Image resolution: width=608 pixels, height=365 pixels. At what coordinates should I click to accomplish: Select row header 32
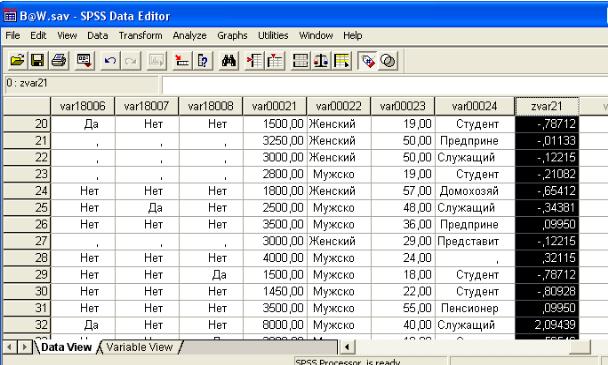[27, 325]
